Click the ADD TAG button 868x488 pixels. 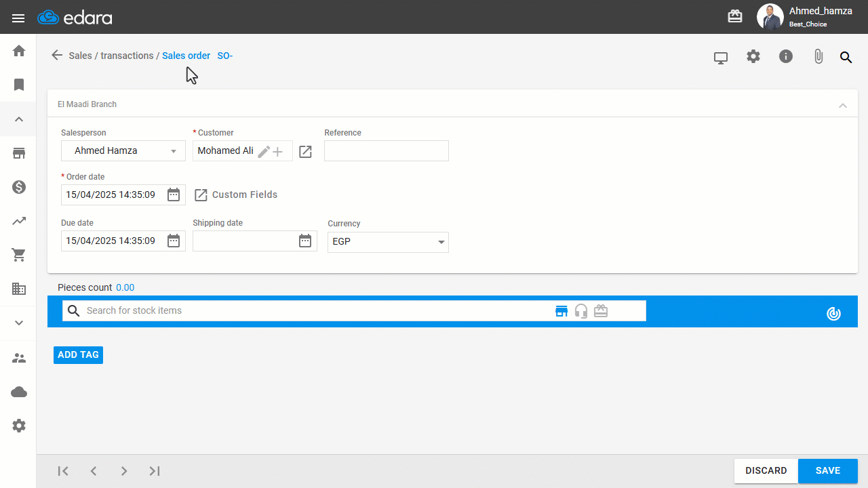pos(78,354)
